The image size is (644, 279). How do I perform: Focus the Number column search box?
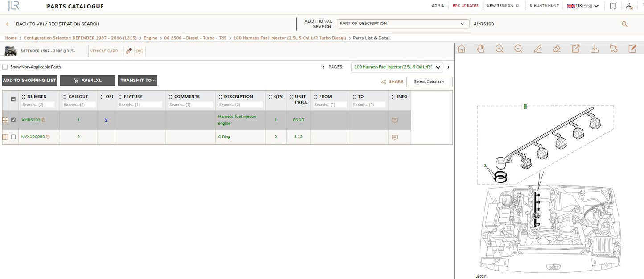tap(38, 105)
